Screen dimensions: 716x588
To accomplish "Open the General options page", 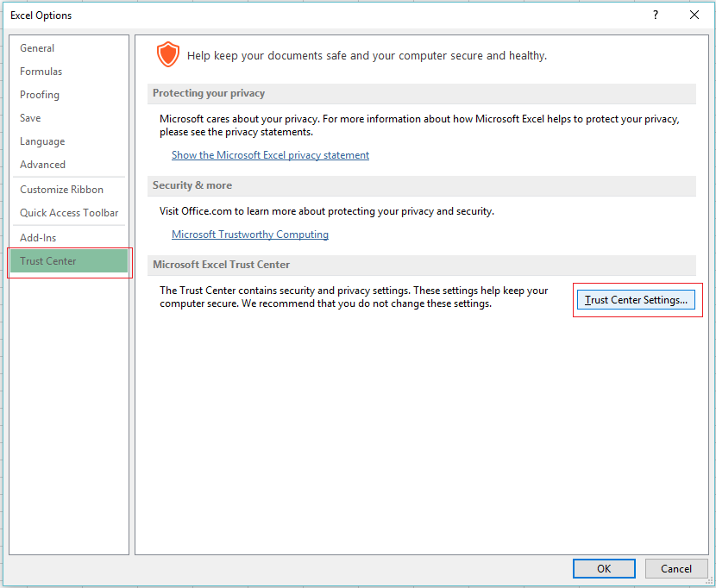I will tap(37, 47).
